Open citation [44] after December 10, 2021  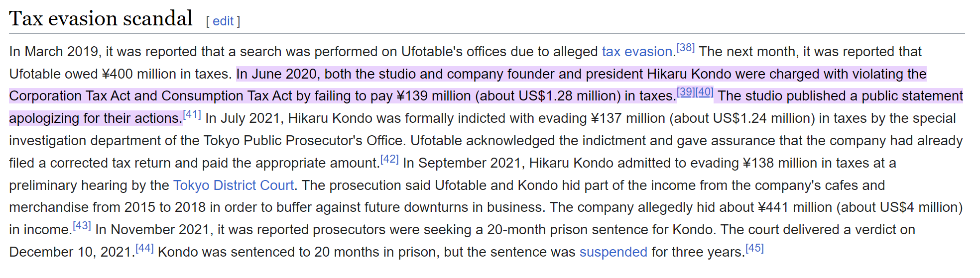tap(144, 248)
